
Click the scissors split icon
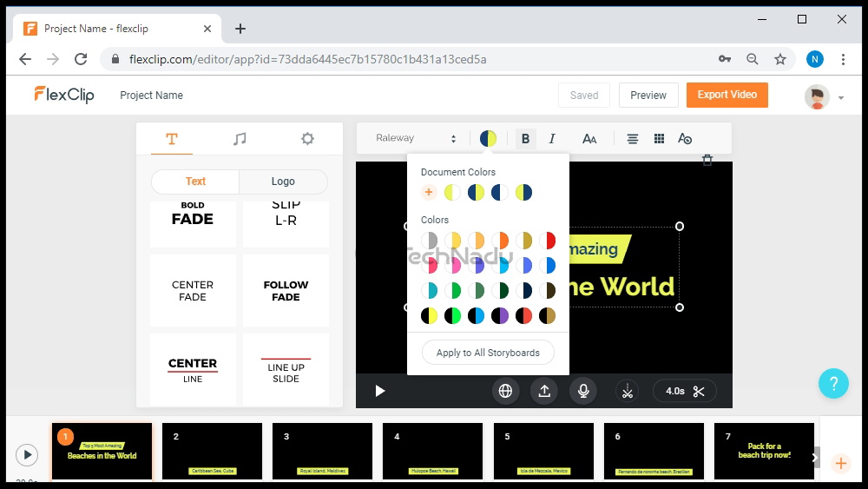625,391
